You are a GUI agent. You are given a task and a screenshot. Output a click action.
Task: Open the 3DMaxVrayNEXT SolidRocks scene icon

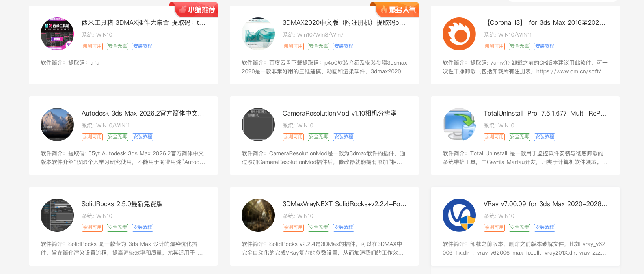pyautogui.click(x=258, y=215)
